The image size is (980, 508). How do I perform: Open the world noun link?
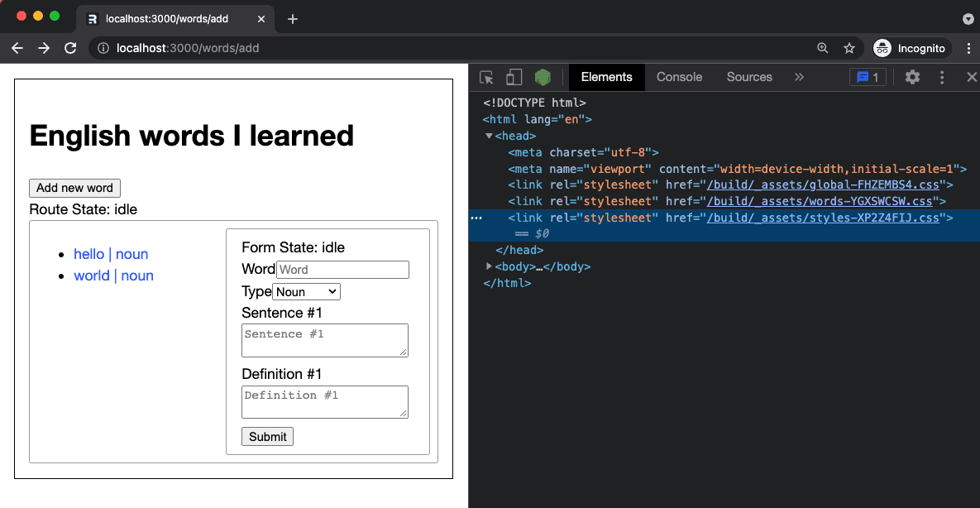[113, 276]
